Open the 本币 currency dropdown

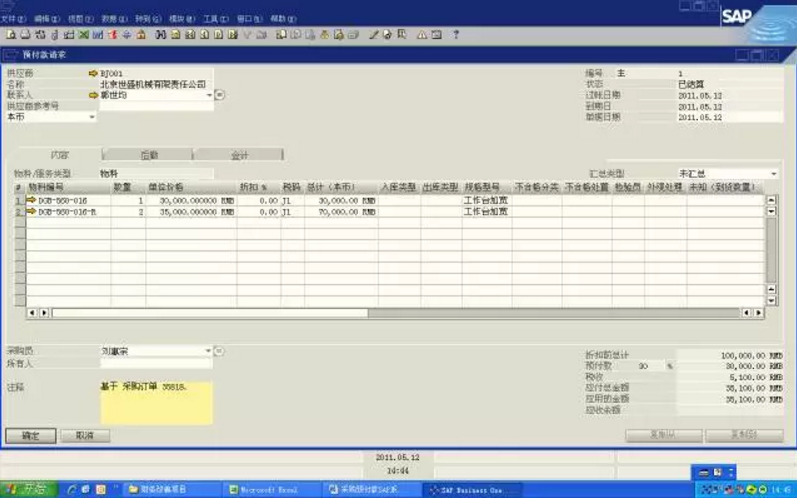pos(92,117)
